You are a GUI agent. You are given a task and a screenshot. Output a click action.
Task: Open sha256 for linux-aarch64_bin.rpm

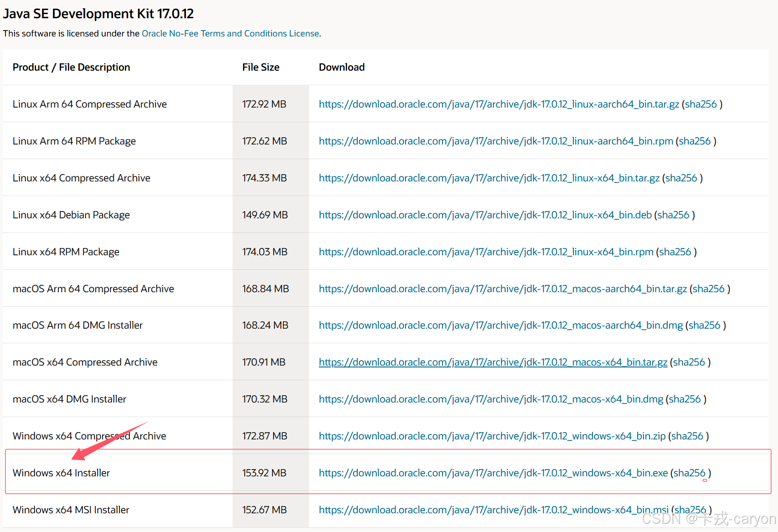pos(695,141)
